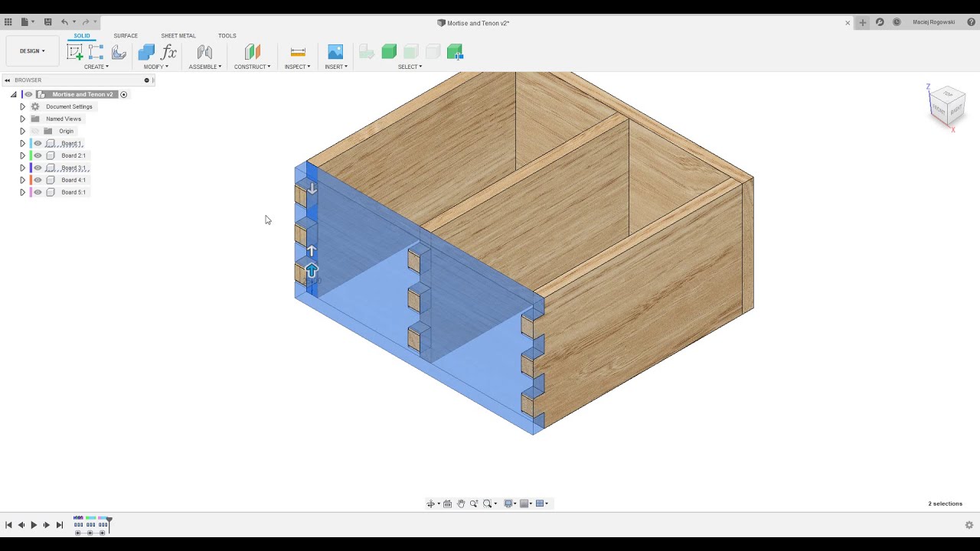Select the Midplane construct tool

[253, 52]
